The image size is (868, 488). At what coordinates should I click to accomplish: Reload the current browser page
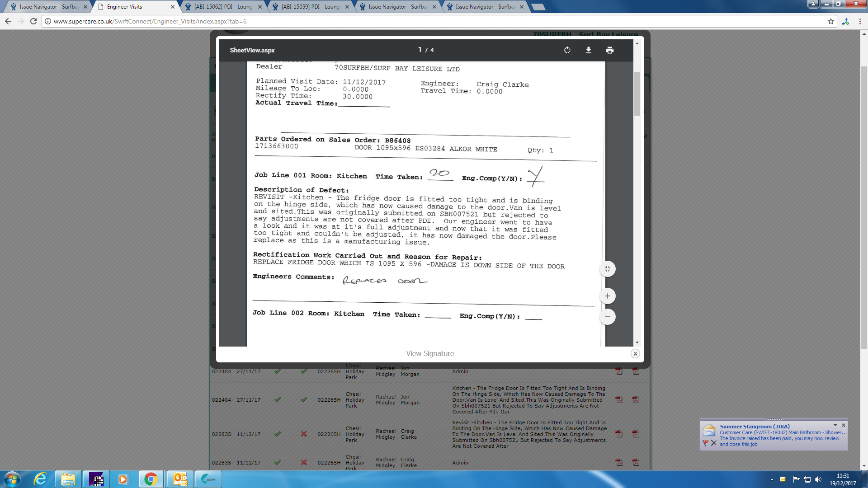[x=33, y=21]
